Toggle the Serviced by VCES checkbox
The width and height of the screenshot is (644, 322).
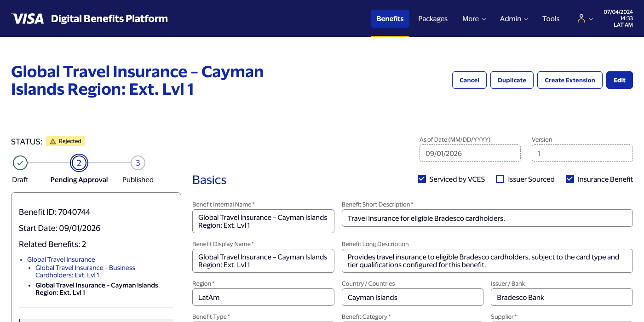click(421, 179)
